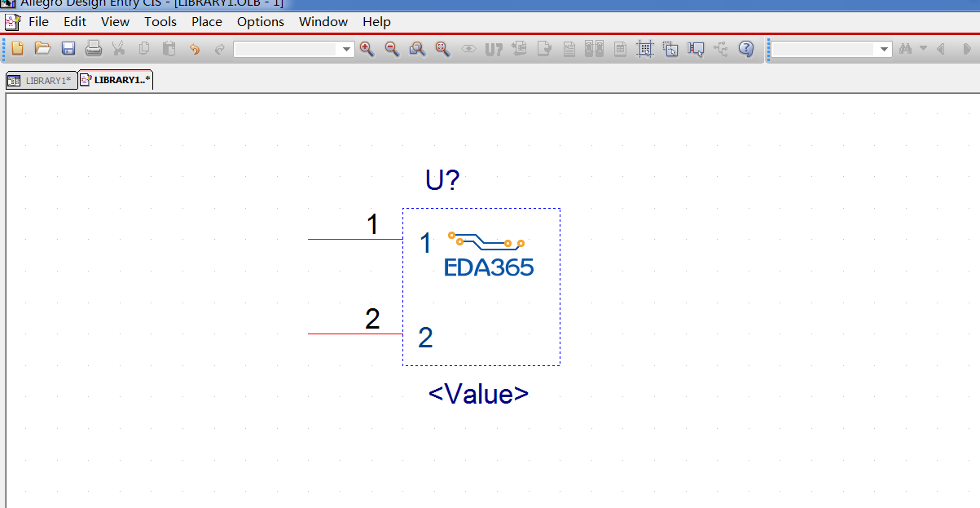Open the Tools menu
Viewport: 980px width, 508px height.
160,22
